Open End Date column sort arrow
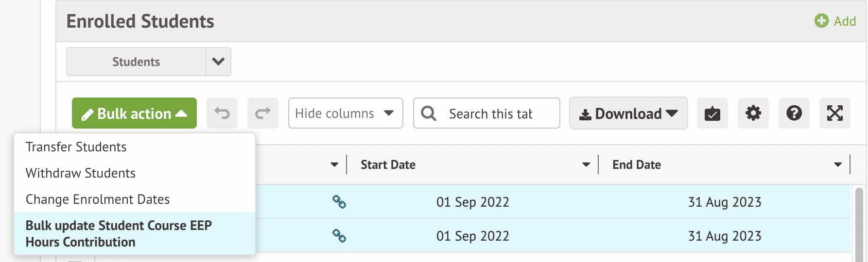The width and height of the screenshot is (868, 262). (837, 165)
